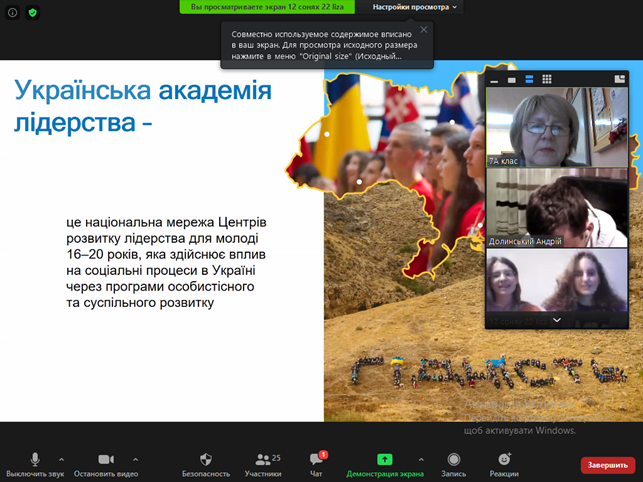This screenshot has height=482, width=643.
Task: Open the Чат panel with one unread message
Action: click(316, 465)
